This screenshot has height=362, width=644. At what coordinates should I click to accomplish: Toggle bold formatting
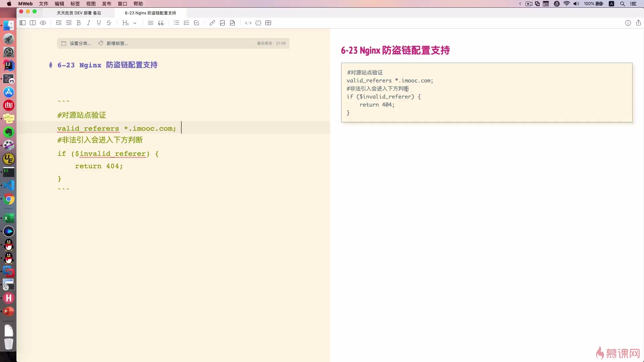tap(78, 23)
